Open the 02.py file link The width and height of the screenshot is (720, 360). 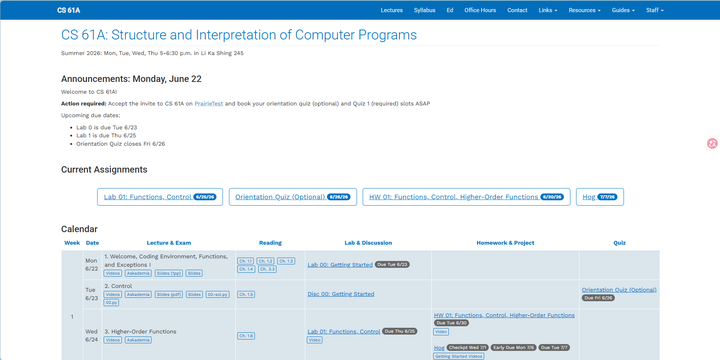click(x=112, y=303)
